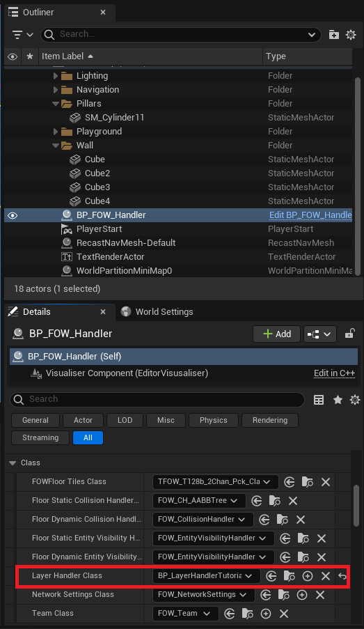
Task: Open Outliner settings gear
Action: click(351, 35)
